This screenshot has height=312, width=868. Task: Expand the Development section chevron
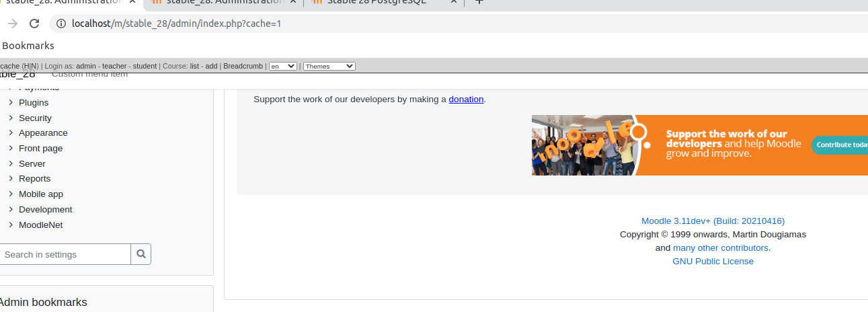(11, 210)
